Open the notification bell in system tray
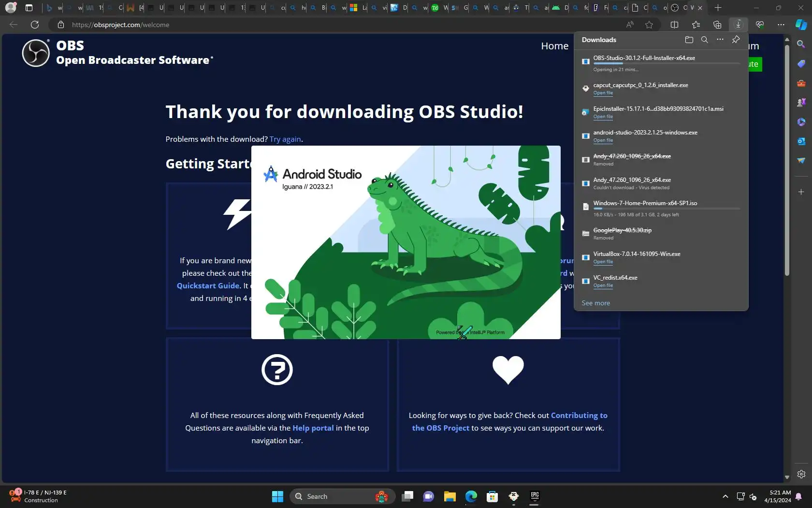The height and width of the screenshot is (508, 812). (x=798, y=496)
